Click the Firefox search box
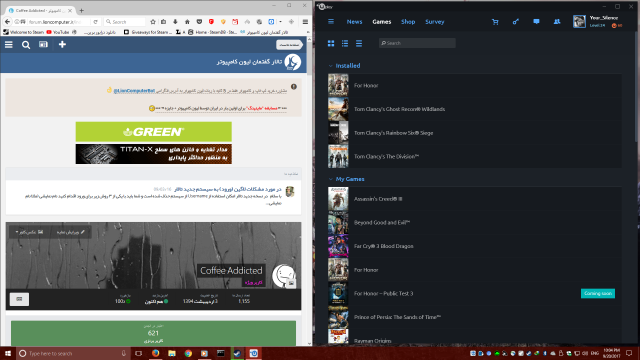Screen dimensions: 640x360 (124, 22)
